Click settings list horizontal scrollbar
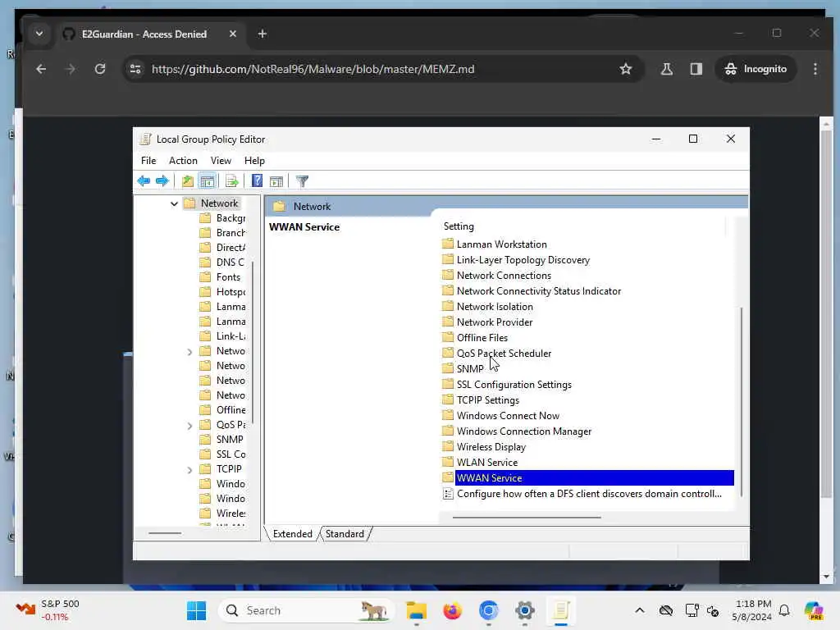Viewport: 840px width, 630px height. tap(527, 518)
